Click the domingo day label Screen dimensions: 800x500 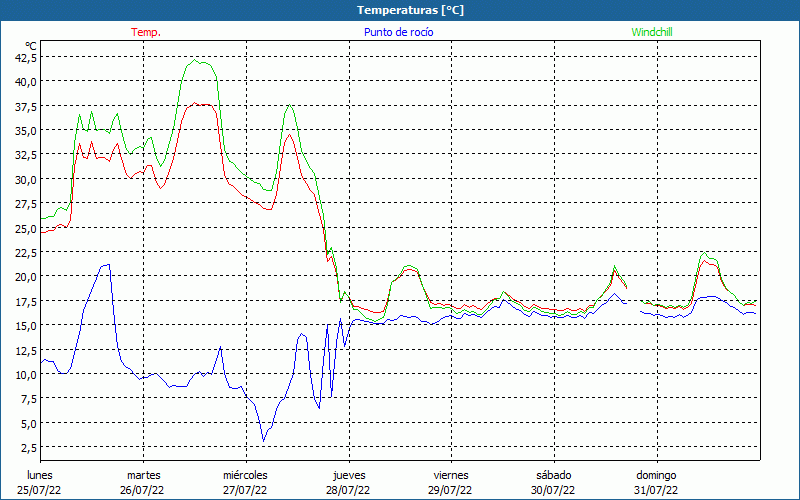(656, 476)
